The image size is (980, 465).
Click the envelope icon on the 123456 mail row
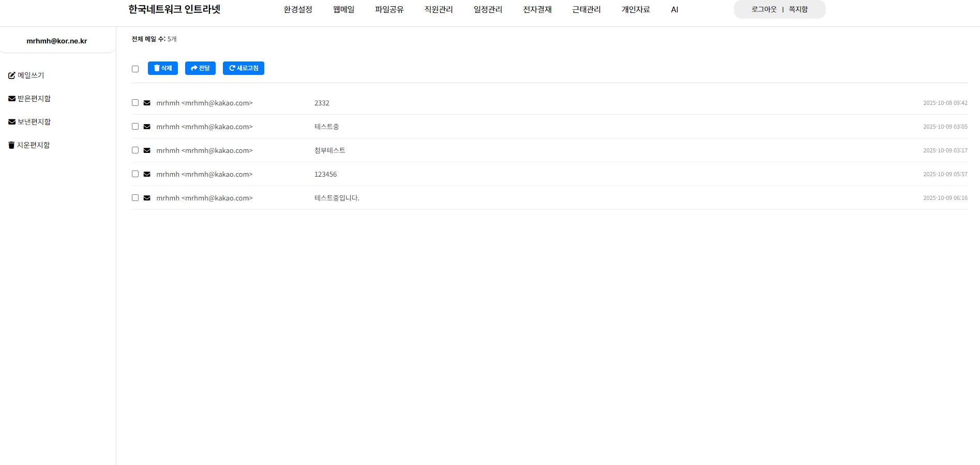(147, 174)
